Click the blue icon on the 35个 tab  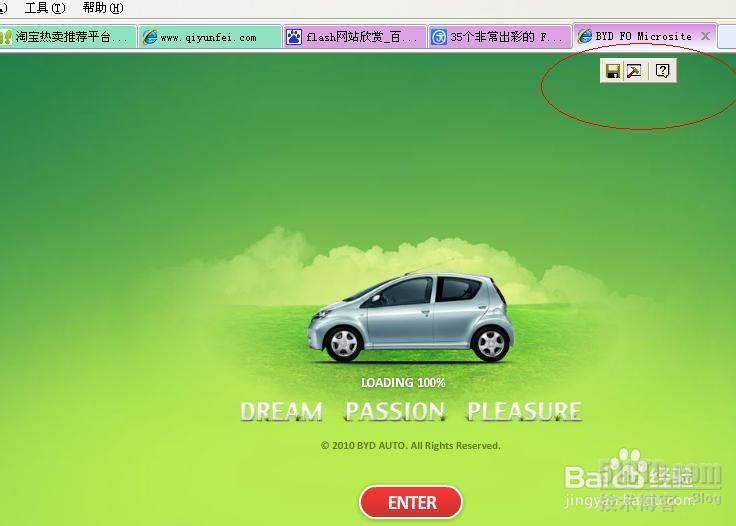439,37
